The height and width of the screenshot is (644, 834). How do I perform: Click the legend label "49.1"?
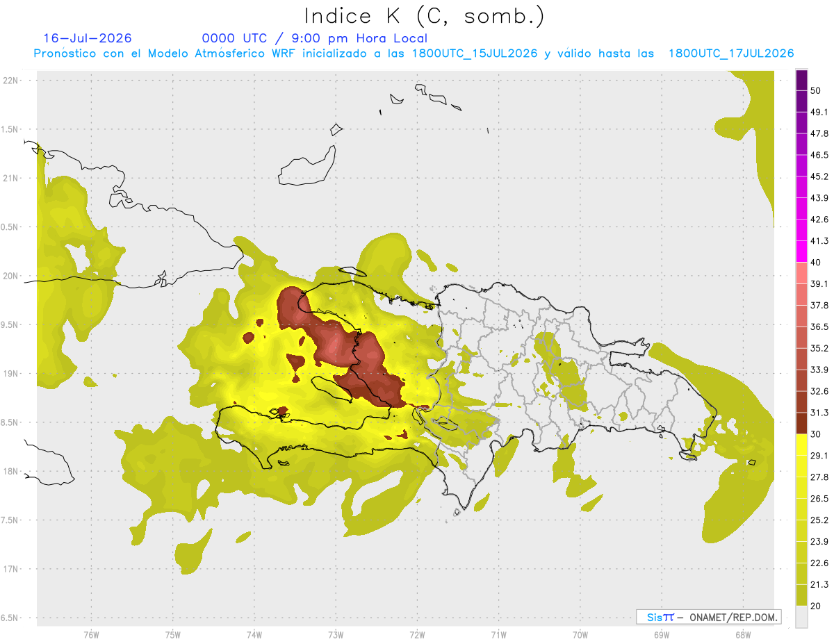[x=819, y=112]
